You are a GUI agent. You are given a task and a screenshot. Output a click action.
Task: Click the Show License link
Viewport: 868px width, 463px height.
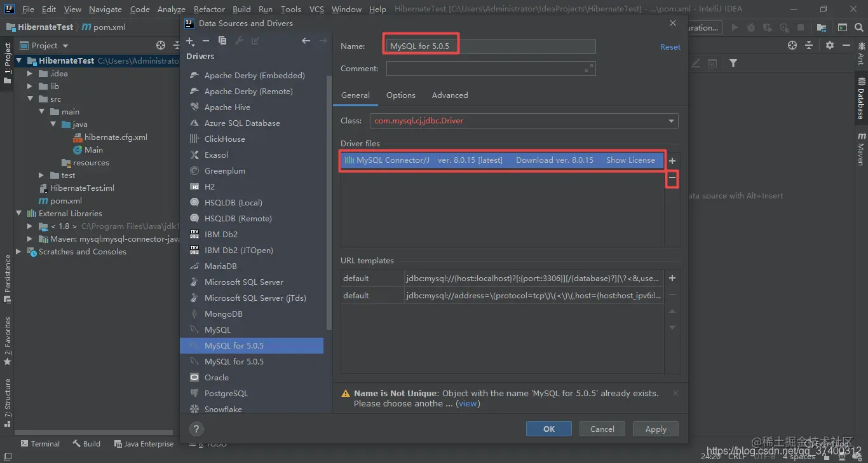tap(630, 160)
